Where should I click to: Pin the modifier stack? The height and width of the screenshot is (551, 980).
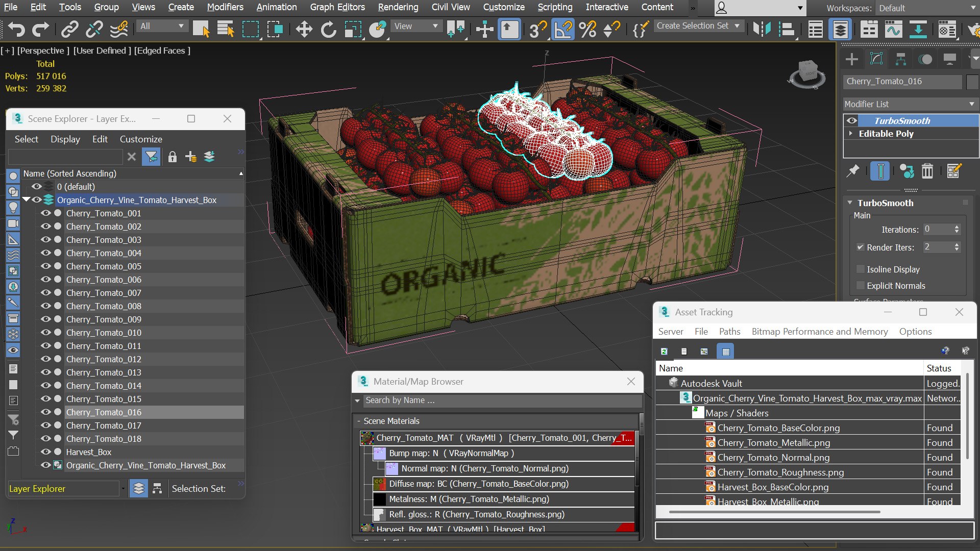tap(853, 171)
